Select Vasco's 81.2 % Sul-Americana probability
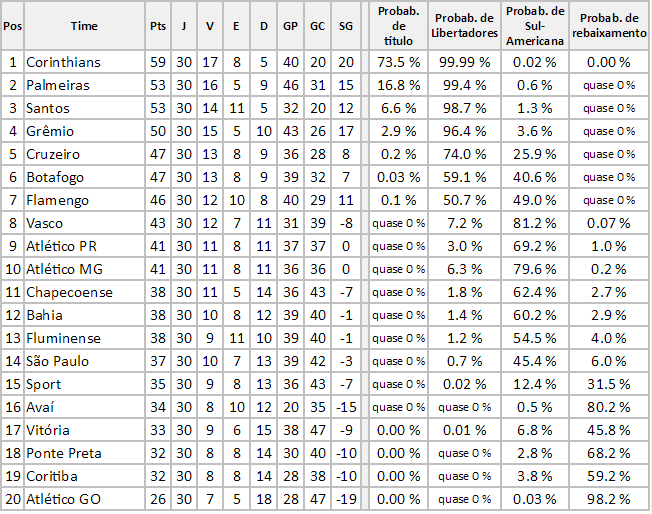 535,223
